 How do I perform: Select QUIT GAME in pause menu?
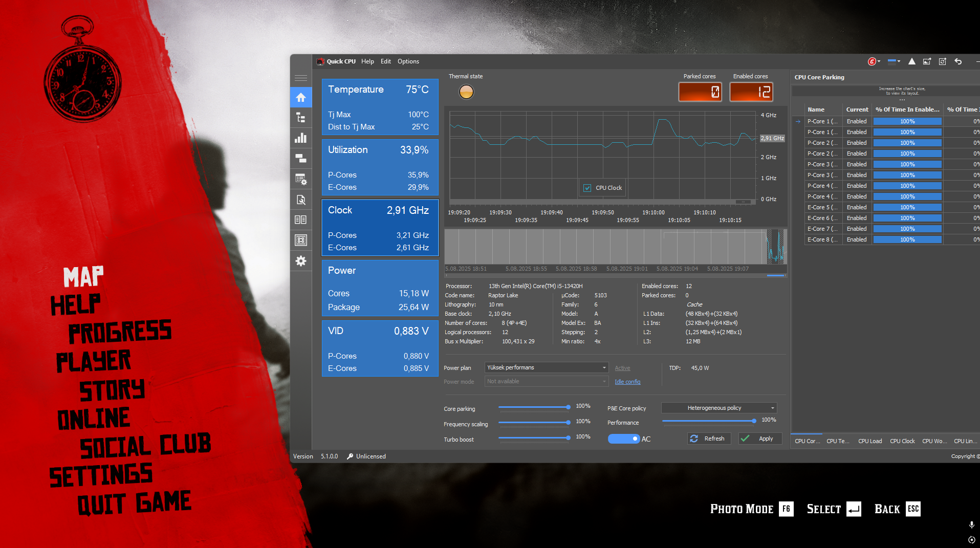(134, 503)
